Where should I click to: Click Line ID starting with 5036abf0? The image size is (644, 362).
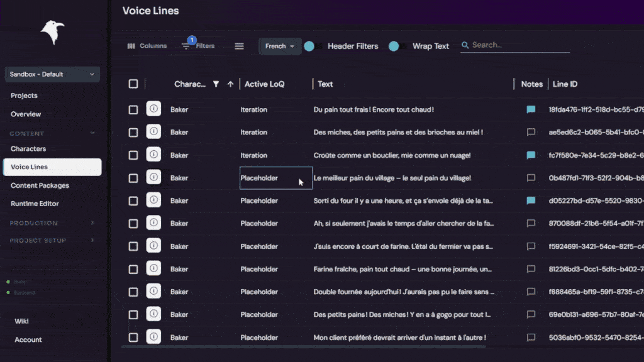pos(596,337)
